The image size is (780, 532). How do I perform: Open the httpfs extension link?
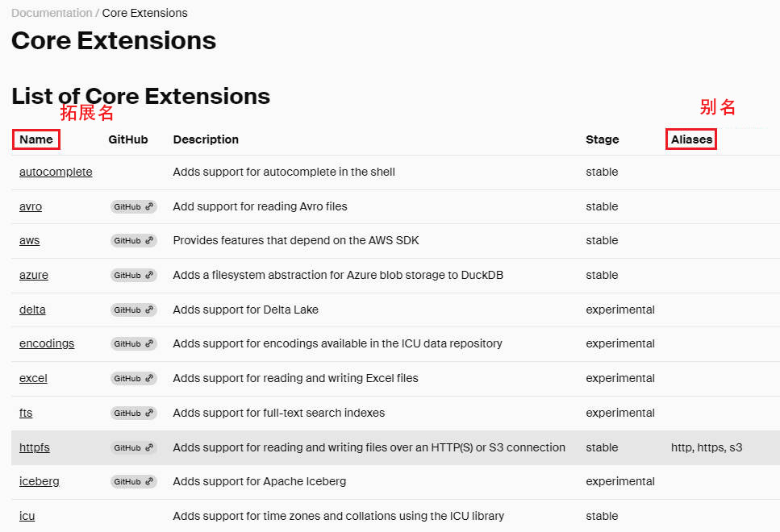35,447
